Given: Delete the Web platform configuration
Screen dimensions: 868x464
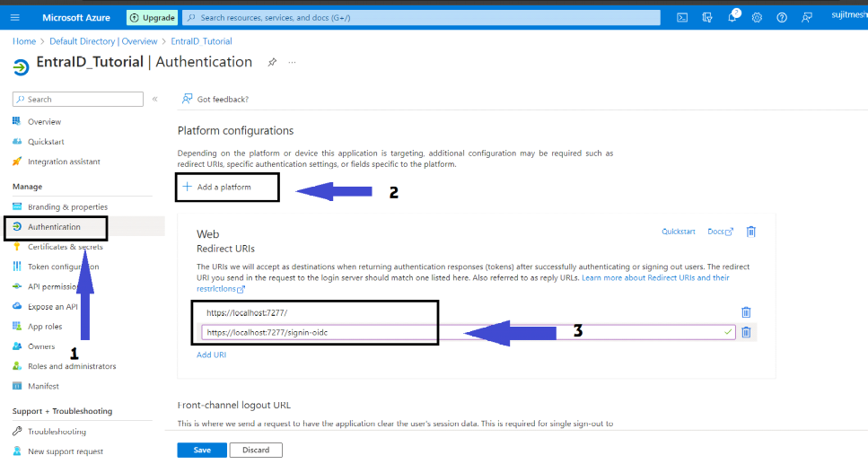Looking at the screenshot, I should [x=751, y=231].
